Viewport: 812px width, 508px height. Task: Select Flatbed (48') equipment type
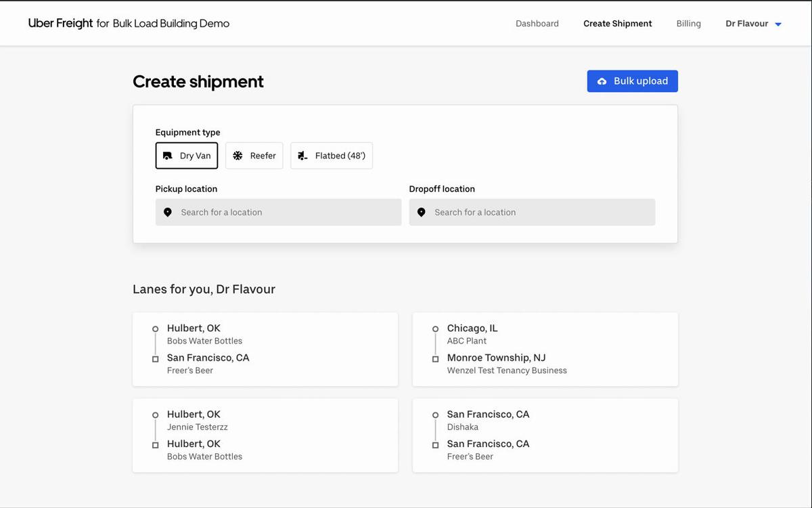[332, 156]
